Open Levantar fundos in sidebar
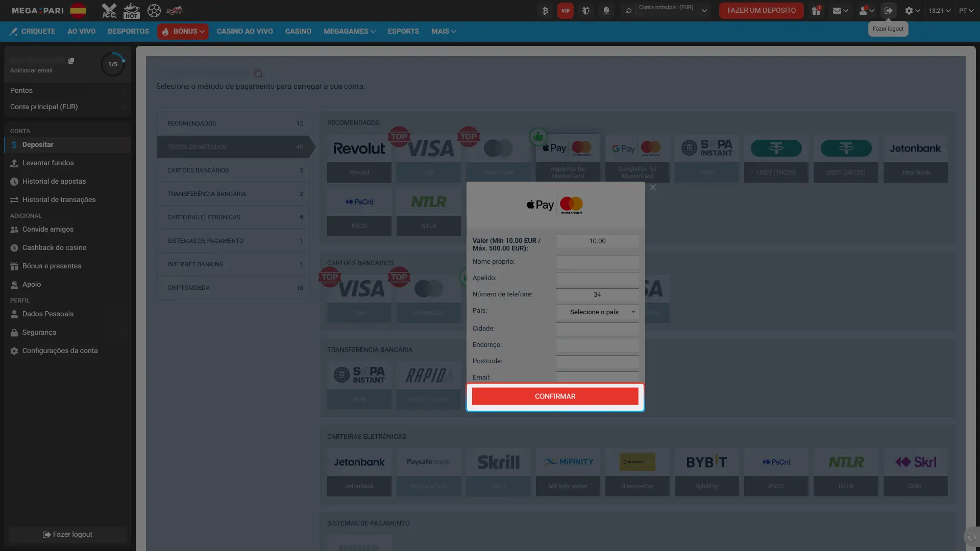Screen dimensions: 980x551 click(68, 163)
